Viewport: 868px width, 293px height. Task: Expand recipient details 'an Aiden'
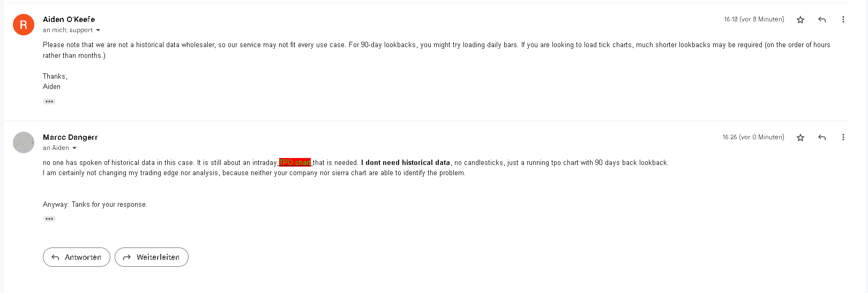click(74, 148)
